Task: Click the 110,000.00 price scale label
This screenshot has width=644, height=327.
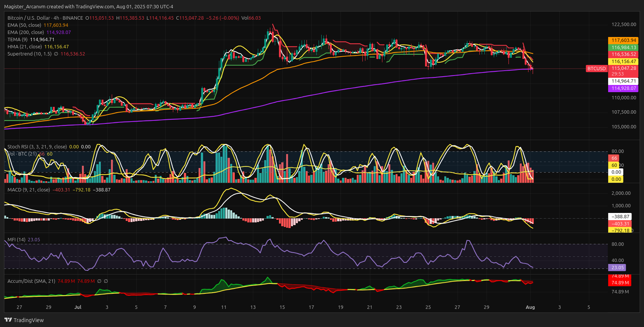Action: click(624, 97)
